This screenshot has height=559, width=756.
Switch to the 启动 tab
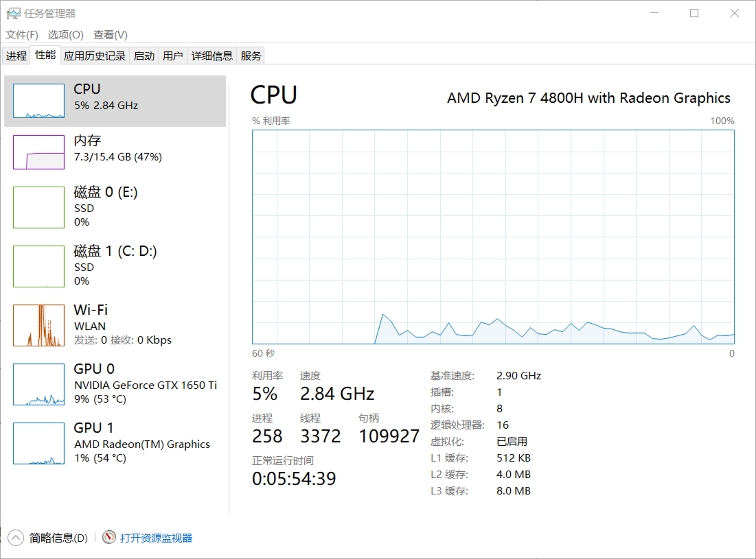144,56
